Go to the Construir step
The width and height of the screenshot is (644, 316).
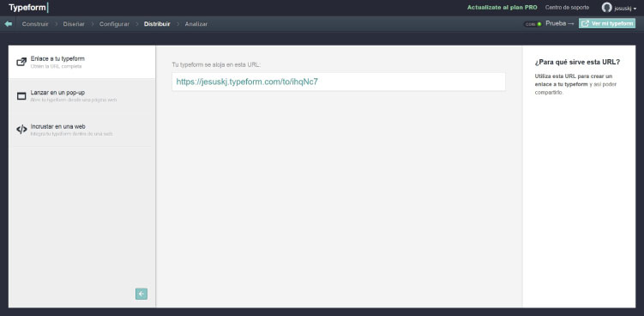pos(35,24)
